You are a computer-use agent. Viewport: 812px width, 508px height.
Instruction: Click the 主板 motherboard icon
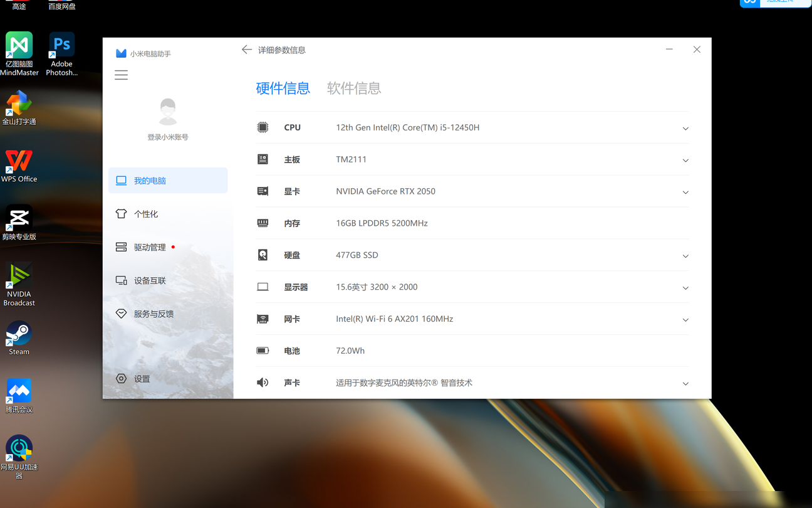263,159
